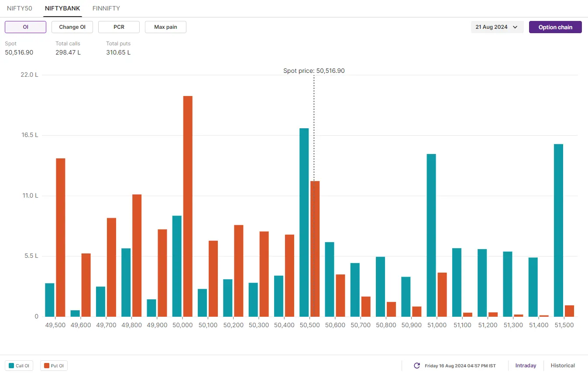The height and width of the screenshot is (373, 588).
Task: Click the orange Put OI color square
Action: [x=47, y=366]
